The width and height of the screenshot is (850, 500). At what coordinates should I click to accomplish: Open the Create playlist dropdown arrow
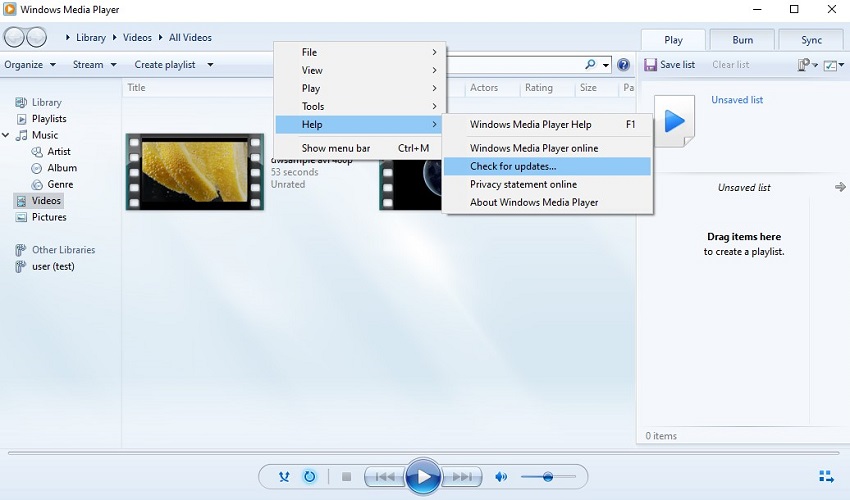[x=208, y=65]
